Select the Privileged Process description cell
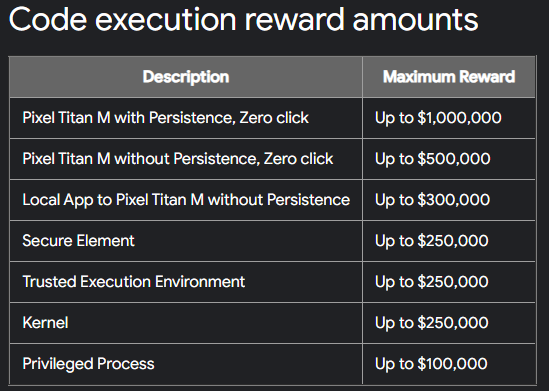 tap(186, 364)
